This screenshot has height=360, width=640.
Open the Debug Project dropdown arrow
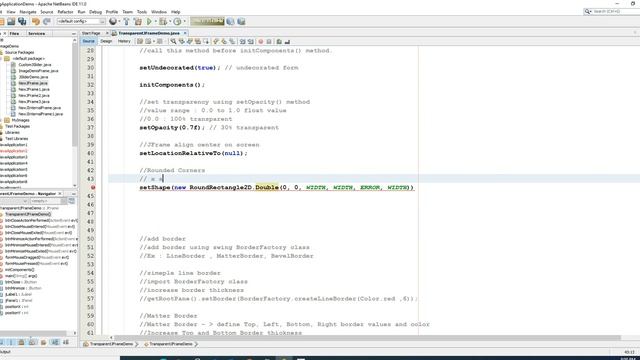point(170,21)
